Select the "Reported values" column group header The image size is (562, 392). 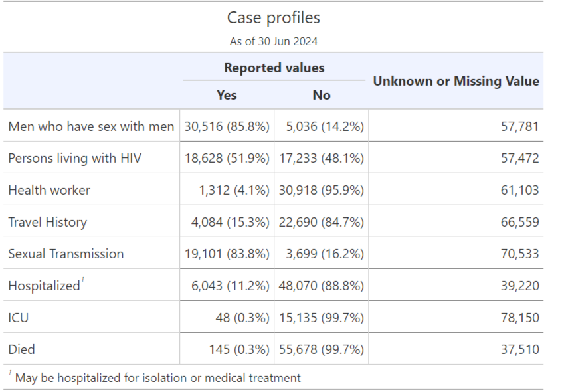coord(274,68)
